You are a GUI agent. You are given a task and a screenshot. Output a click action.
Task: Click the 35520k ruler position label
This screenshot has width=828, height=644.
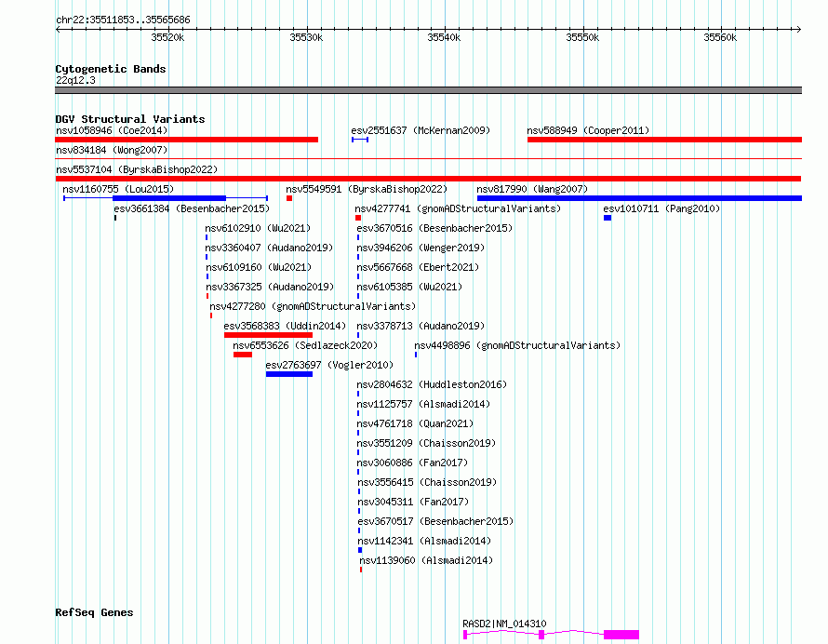click(x=167, y=37)
